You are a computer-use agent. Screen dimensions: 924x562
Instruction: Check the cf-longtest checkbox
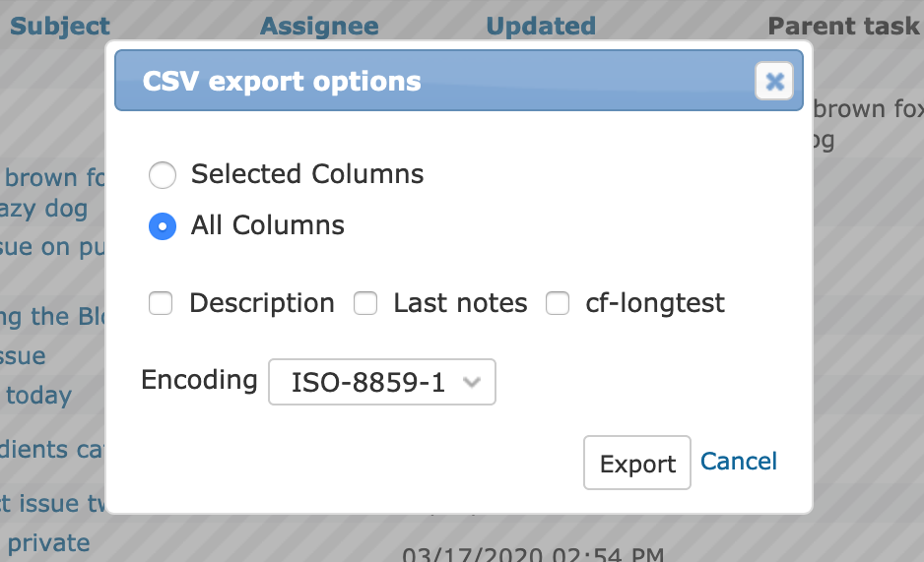[558, 304]
